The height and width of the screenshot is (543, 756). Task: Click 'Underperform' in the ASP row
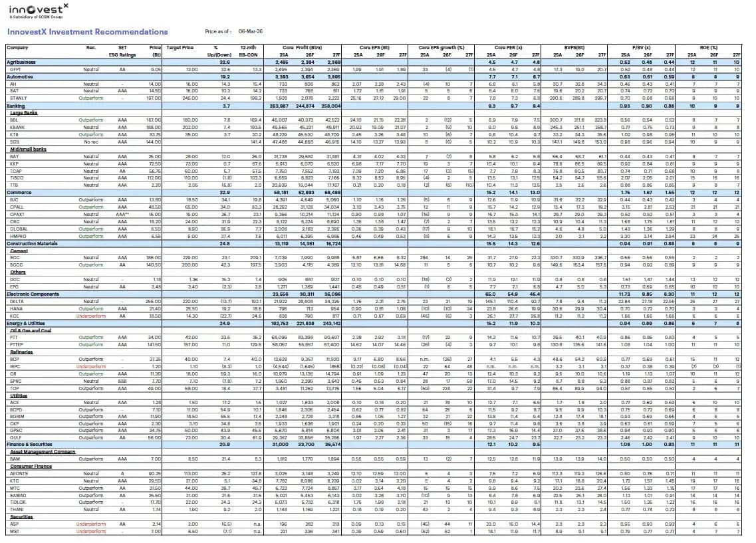pos(90,524)
